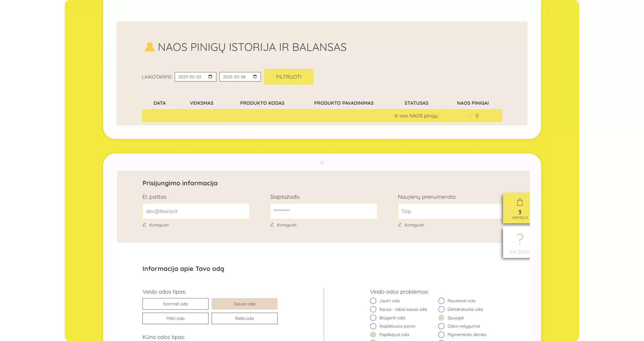
Task: Click the Kūno odos tipas label
Action: pyautogui.click(x=164, y=337)
